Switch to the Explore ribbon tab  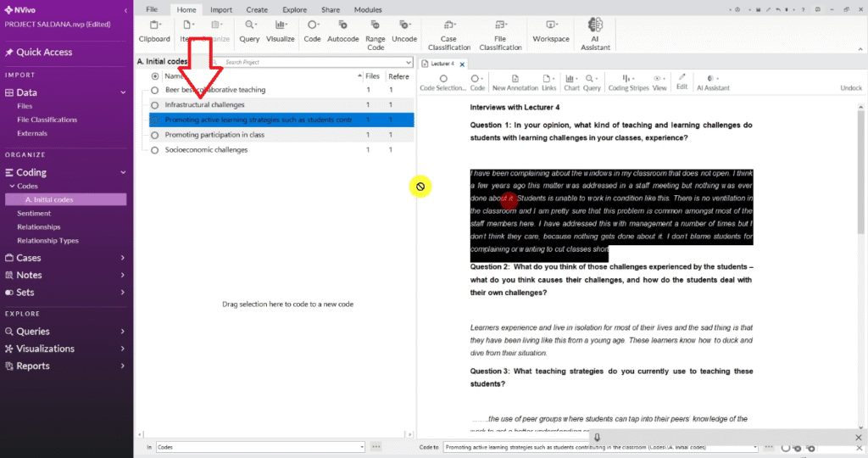[295, 9]
